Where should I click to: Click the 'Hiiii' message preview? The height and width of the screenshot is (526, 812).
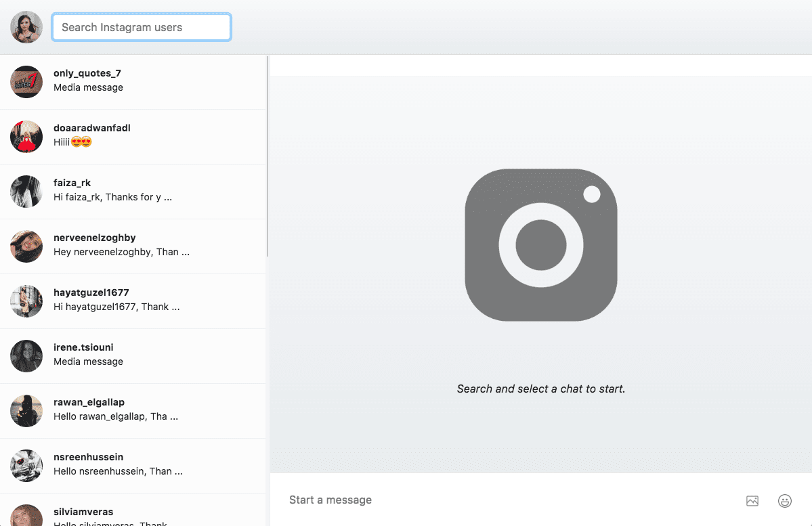pyautogui.click(x=72, y=142)
